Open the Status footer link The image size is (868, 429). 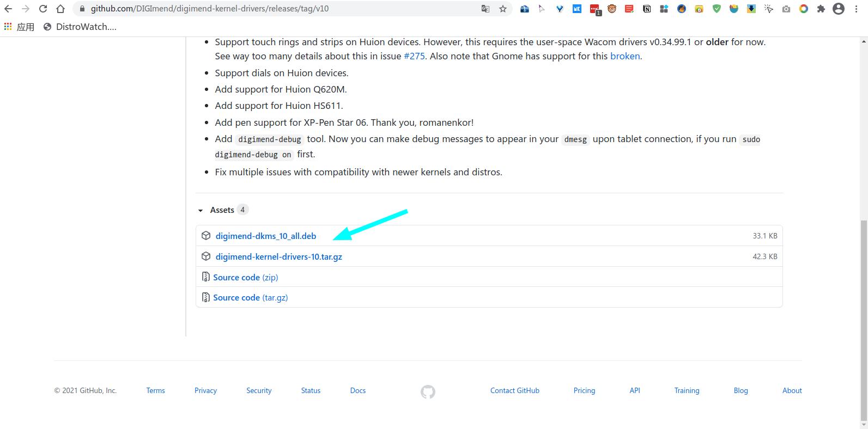click(311, 390)
